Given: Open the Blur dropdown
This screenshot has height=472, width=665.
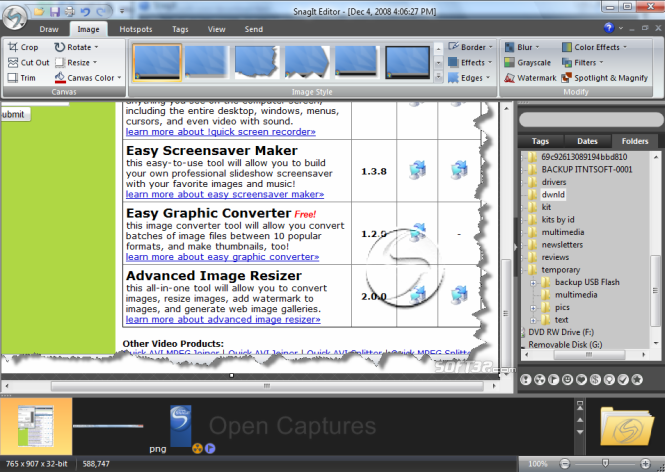Looking at the screenshot, I should pyautogui.click(x=522, y=47).
